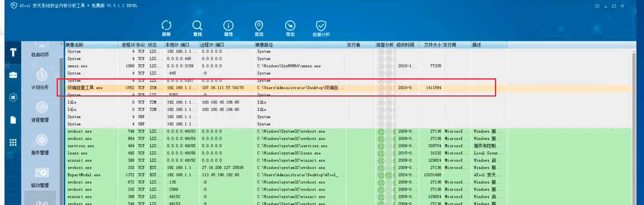Sort by 映像路径 column header

pyautogui.click(x=300, y=45)
